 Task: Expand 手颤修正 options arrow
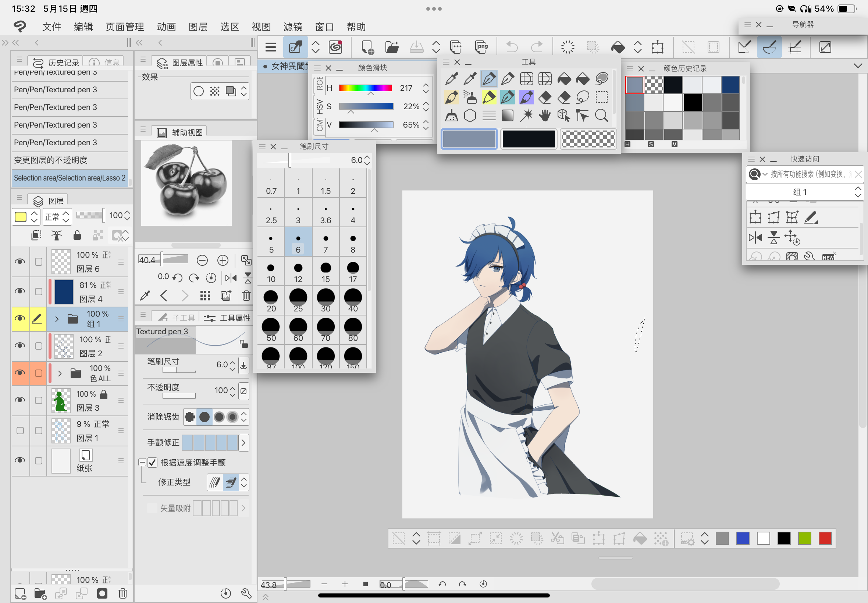click(x=243, y=442)
